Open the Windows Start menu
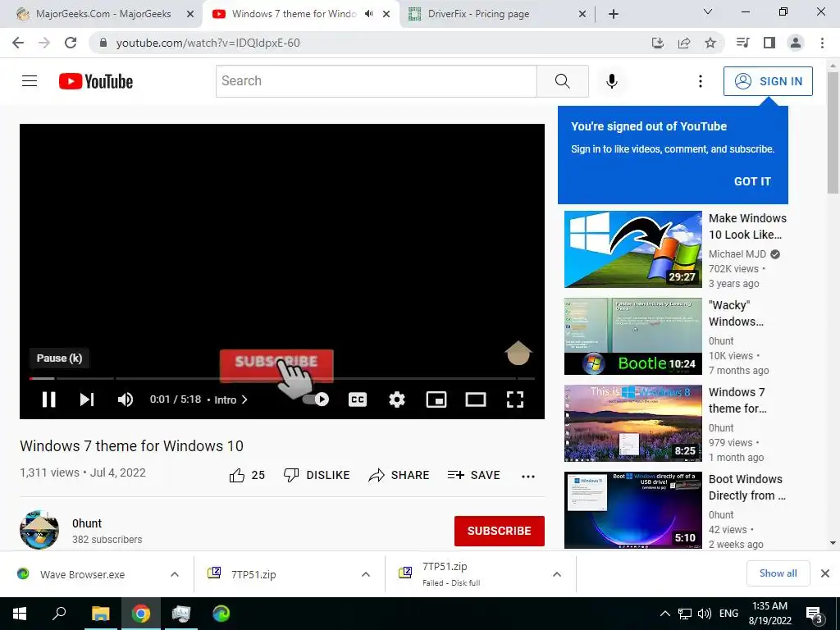 click(x=20, y=614)
